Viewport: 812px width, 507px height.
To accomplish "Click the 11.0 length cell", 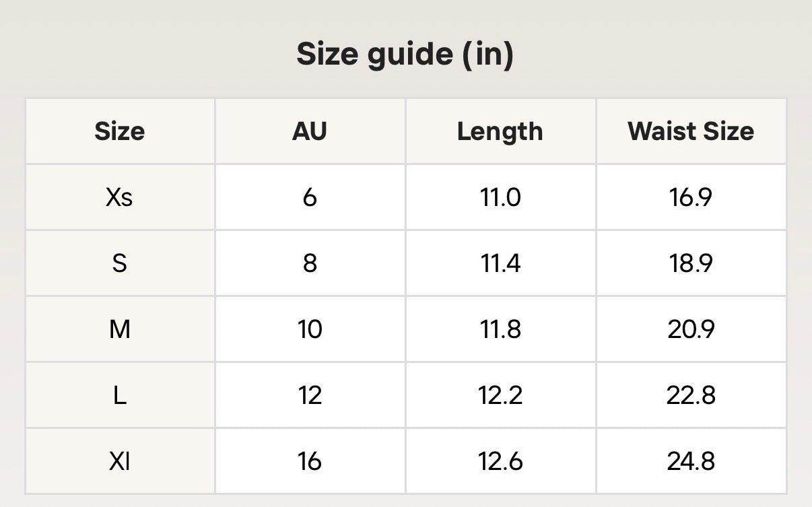I will pyautogui.click(x=500, y=197).
